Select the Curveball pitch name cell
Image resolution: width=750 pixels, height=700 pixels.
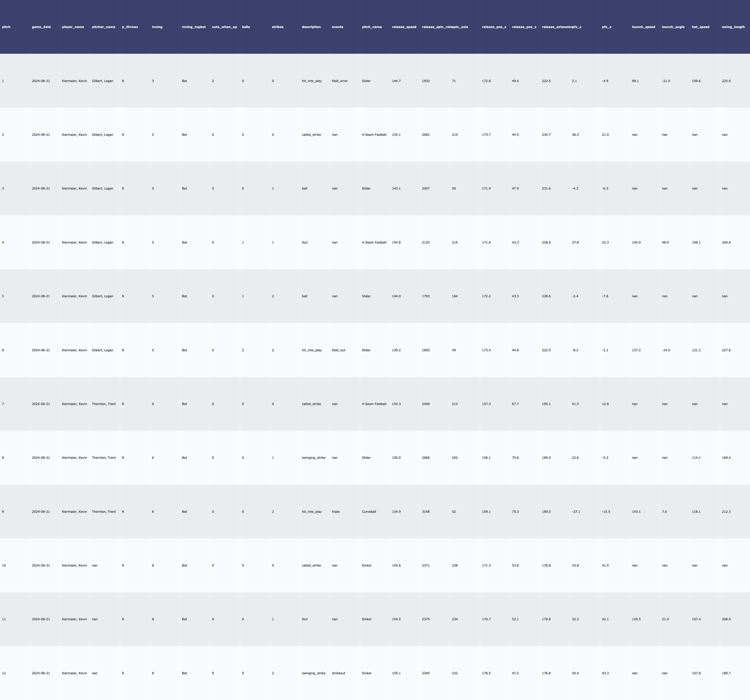[x=368, y=512]
